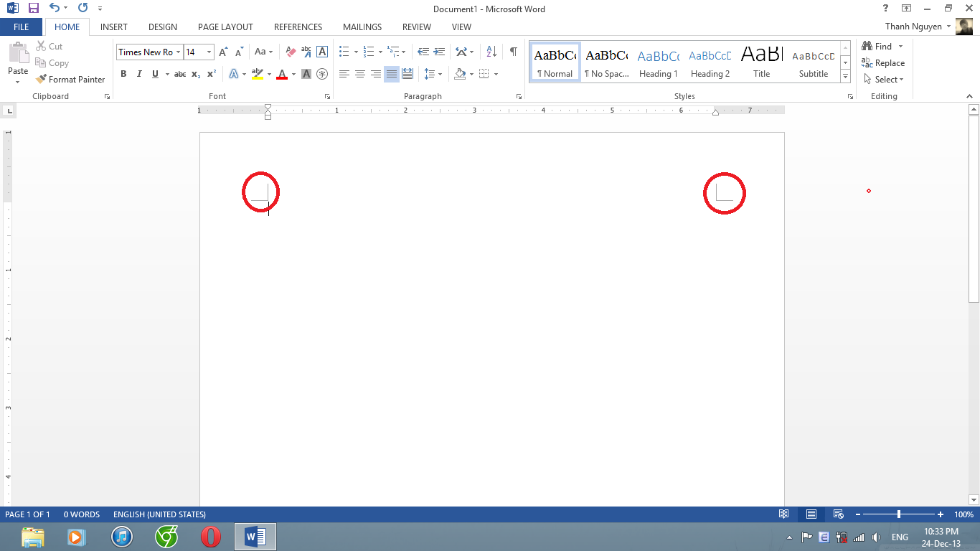Click the character shading icon
This screenshot has height=551, width=980.
(x=306, y=74)
